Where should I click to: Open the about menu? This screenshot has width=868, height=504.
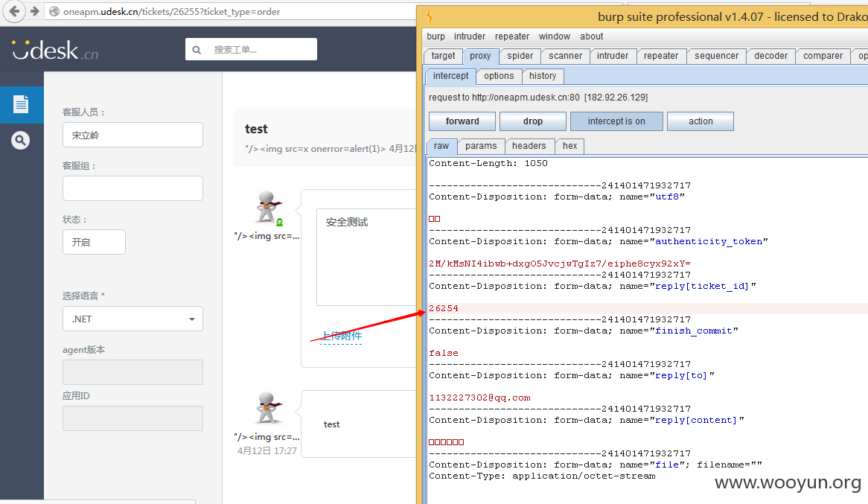[x=592, y=36]
